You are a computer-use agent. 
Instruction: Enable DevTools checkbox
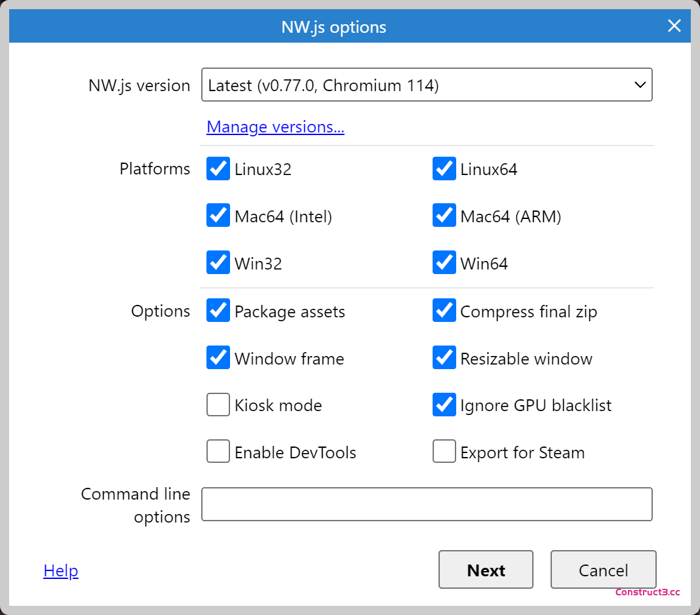coord(218,452)
